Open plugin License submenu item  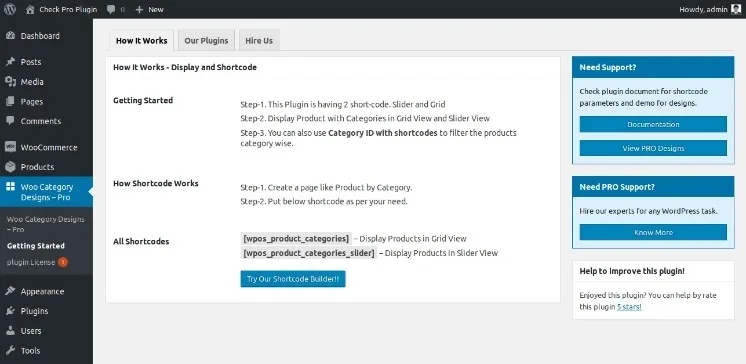pyautogui.click(x=31, y=262)
